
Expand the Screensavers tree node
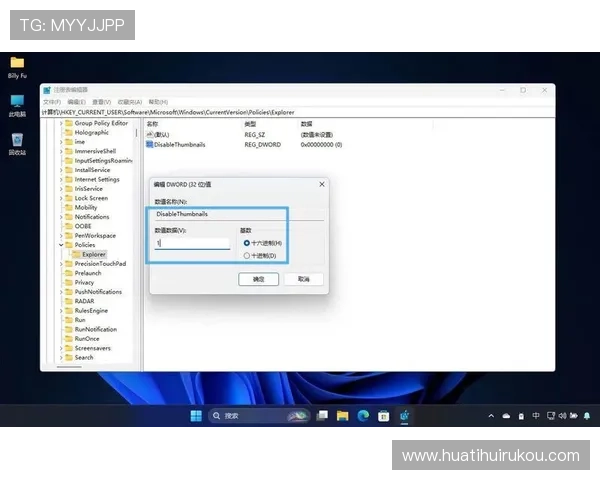[61, 348]
